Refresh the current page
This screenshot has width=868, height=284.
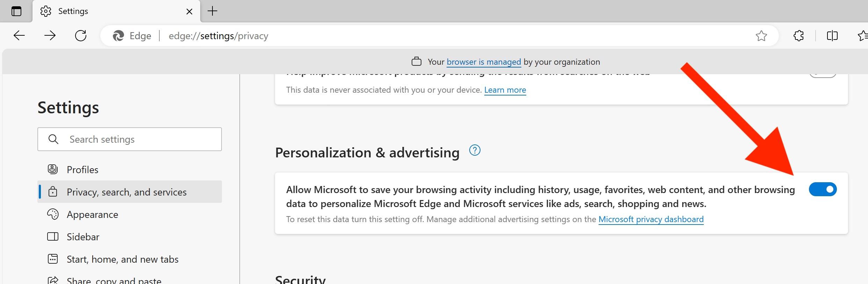pos(81,35)
